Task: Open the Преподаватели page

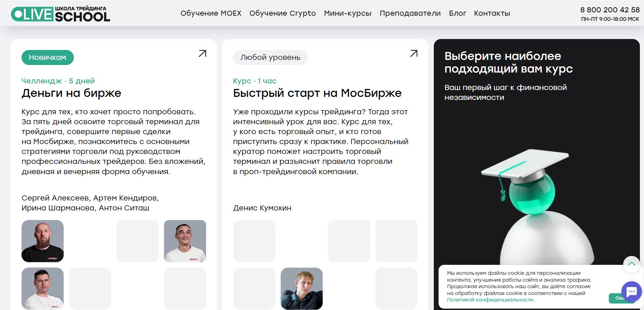Action: [x=410, y=13]
